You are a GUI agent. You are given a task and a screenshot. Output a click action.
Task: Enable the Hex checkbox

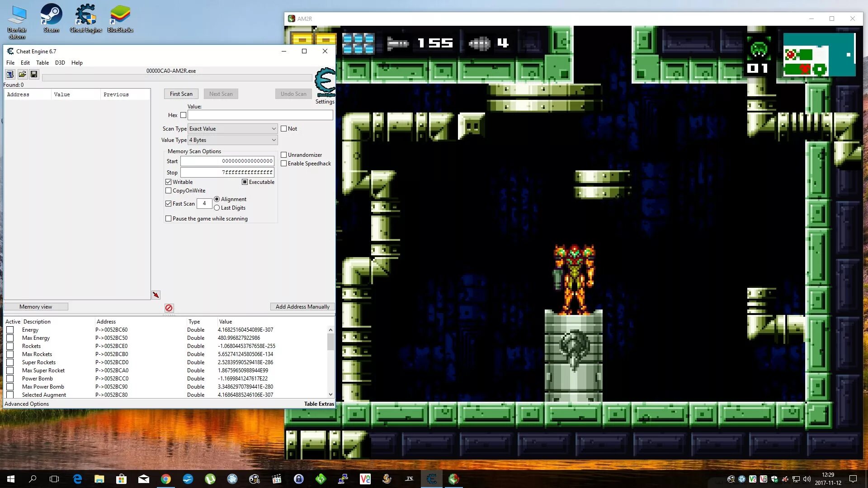click(x=183, y=115)
